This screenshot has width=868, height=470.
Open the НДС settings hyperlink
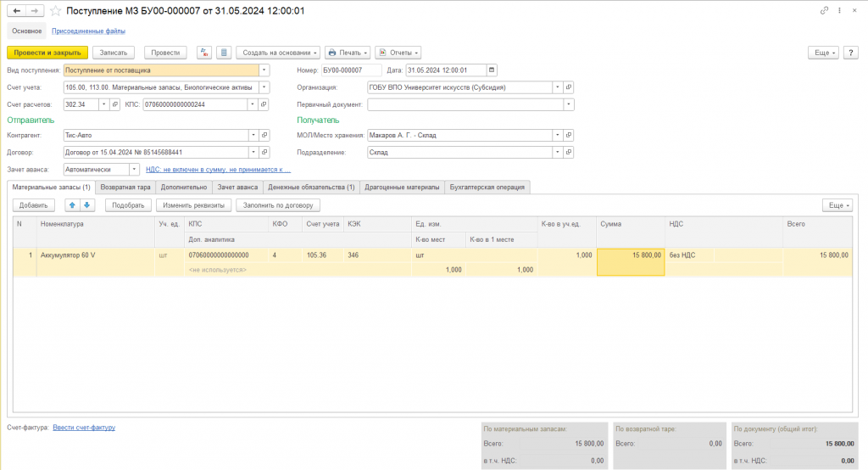coord(218,170)
